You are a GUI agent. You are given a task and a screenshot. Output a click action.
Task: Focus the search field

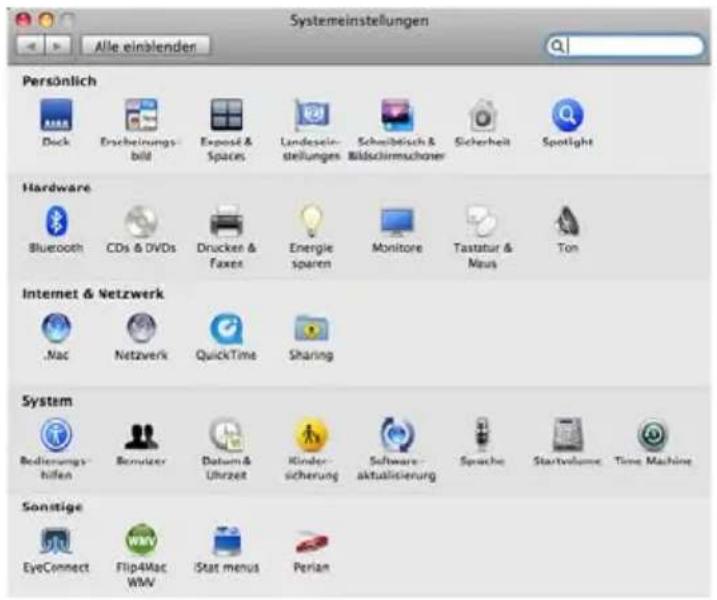[625, 46]
